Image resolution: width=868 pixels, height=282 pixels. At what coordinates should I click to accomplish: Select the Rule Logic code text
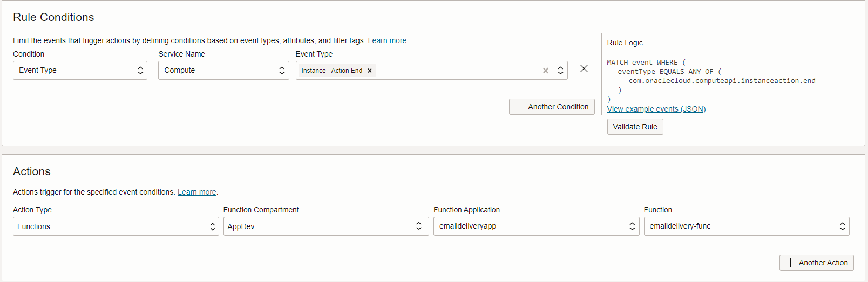pos(711,81)
